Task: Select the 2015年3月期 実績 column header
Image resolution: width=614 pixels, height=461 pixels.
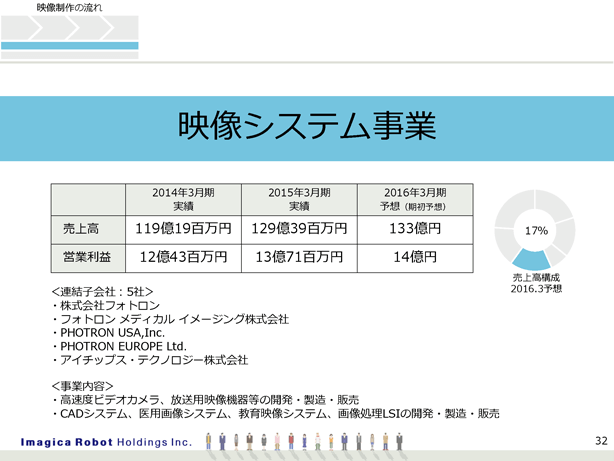Action: point(299,199)
